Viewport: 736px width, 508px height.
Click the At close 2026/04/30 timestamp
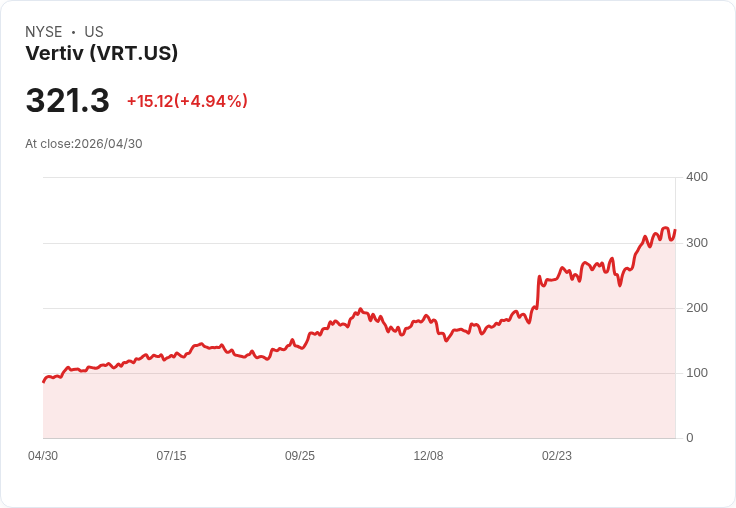pos(84,144)
